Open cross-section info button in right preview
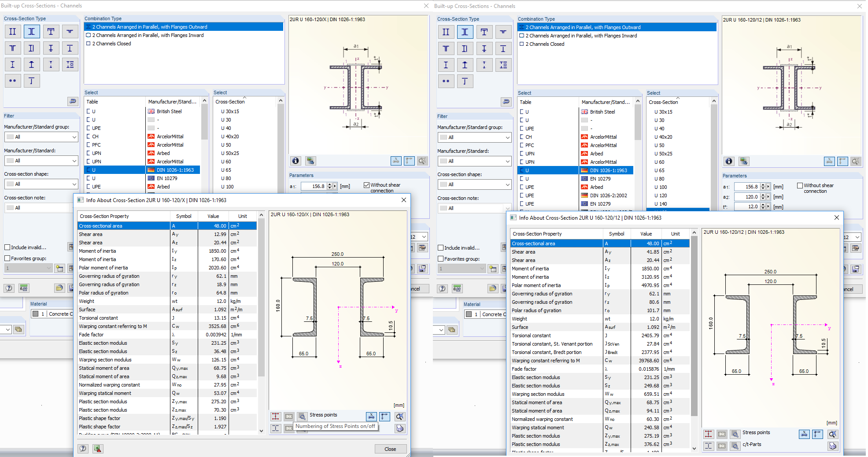 [729, 161]
